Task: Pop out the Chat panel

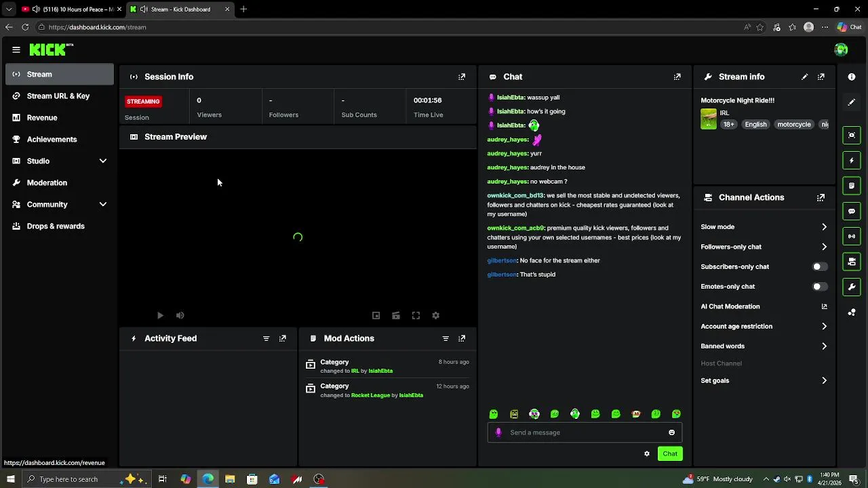Action: point(677,77)
